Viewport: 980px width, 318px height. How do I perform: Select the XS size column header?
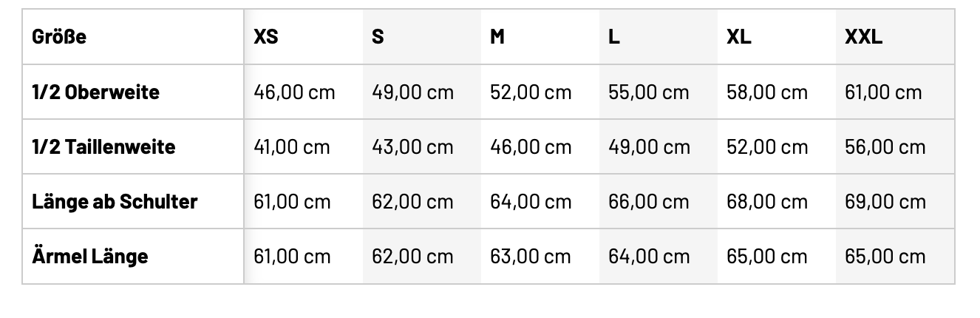click(x=266, y=37)
